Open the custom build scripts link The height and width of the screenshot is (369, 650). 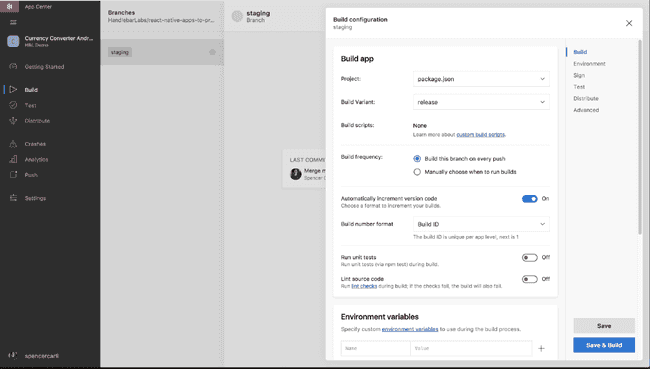pos(481,134)
